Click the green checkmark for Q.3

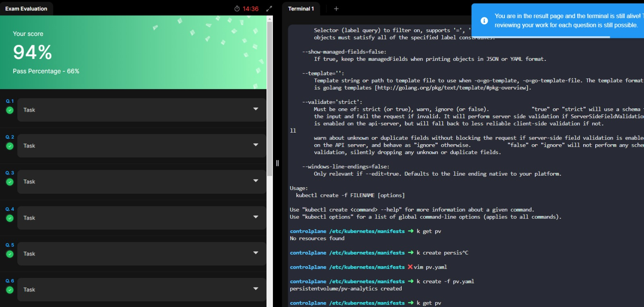10,182
